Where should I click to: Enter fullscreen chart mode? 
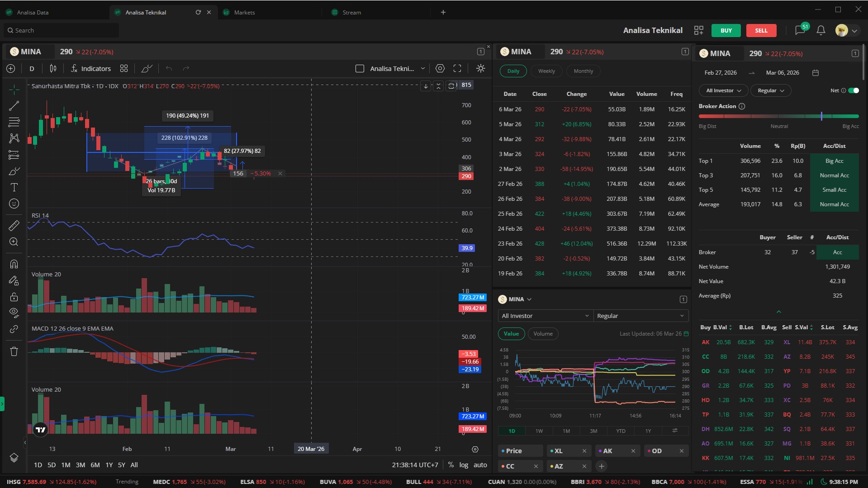pos(457,68)
